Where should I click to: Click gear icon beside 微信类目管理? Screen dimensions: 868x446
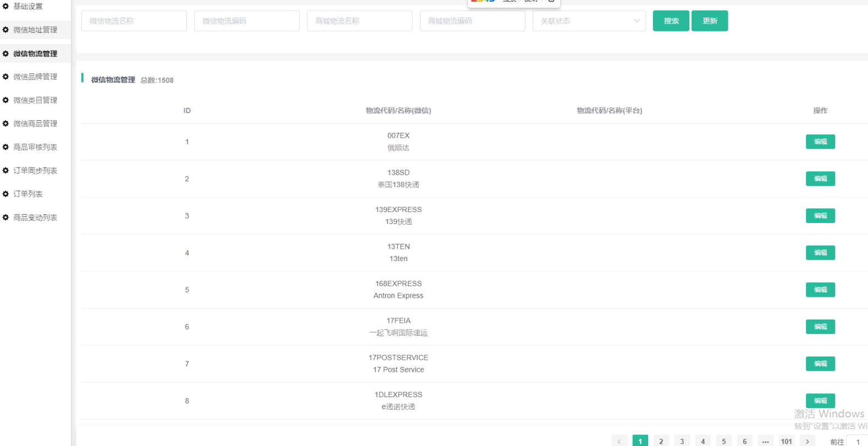tap(5, 100)
